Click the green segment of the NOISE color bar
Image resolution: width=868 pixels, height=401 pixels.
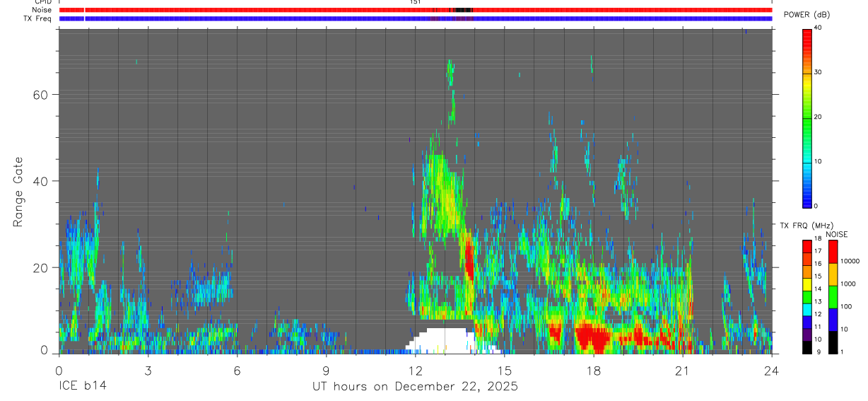tap(833, 296)
